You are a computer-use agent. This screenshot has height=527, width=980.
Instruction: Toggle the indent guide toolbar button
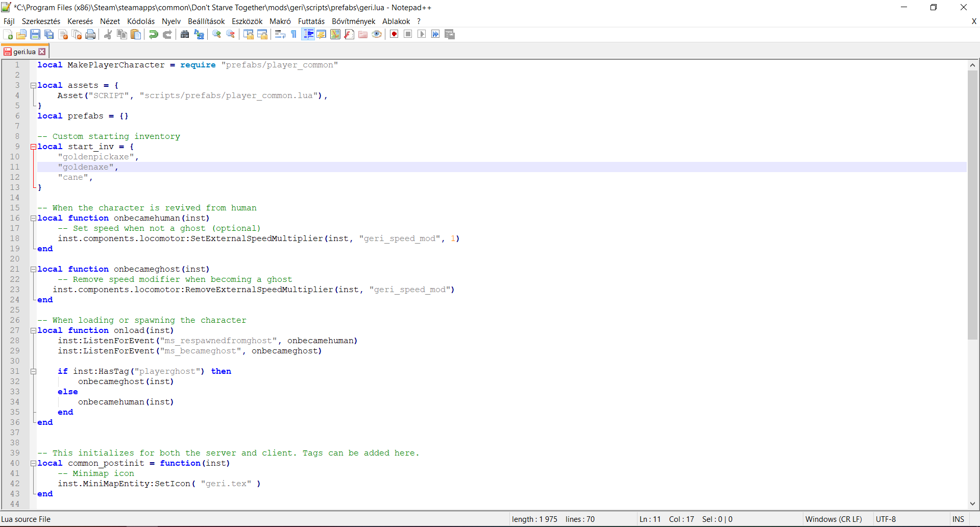(x=308, y=34)
